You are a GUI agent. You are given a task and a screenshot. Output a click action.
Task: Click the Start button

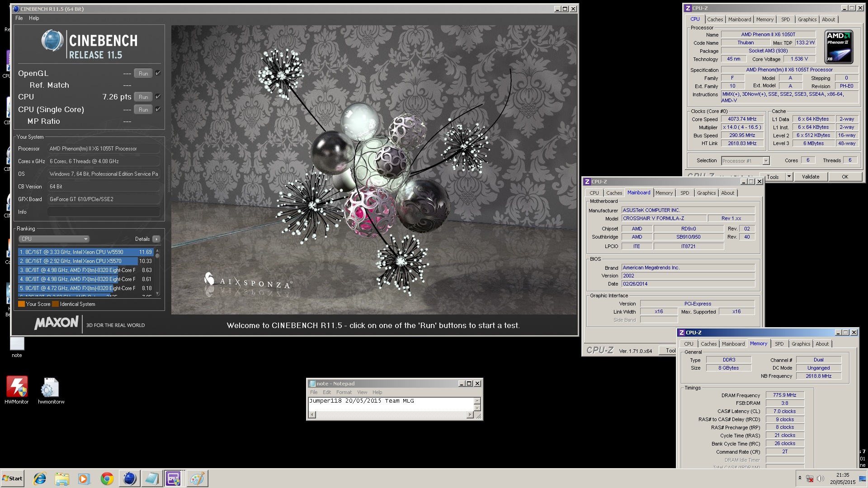12,479
